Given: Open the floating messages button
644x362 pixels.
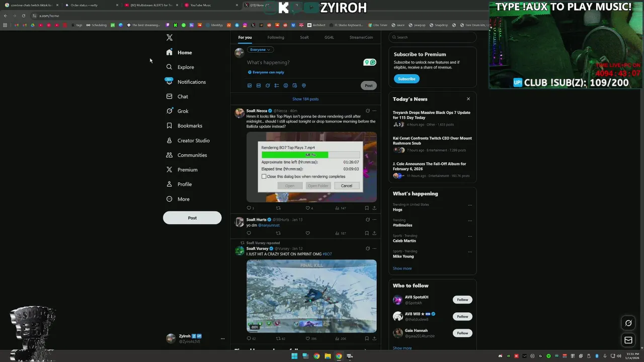Looking at the screenshot, I should coord(628,340).
